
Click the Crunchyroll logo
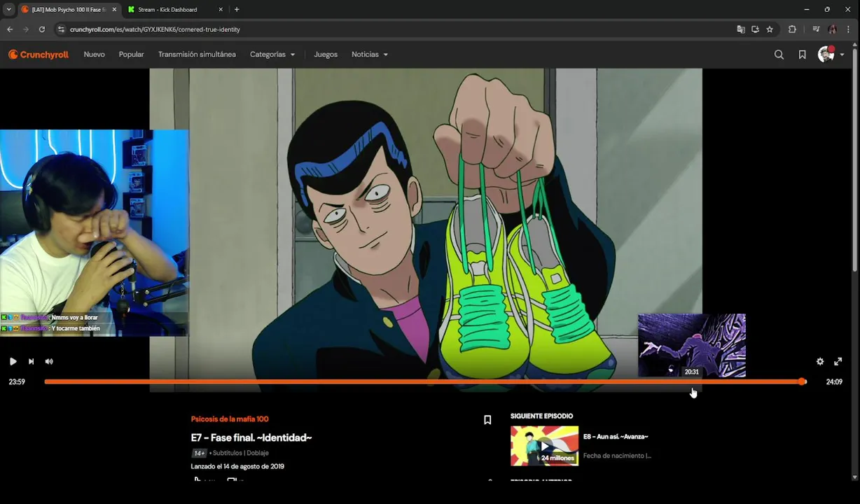pyautogui.click(x=39, y=55)
